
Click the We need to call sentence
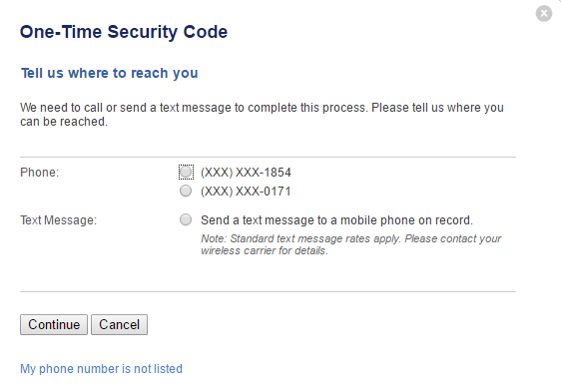262,115
